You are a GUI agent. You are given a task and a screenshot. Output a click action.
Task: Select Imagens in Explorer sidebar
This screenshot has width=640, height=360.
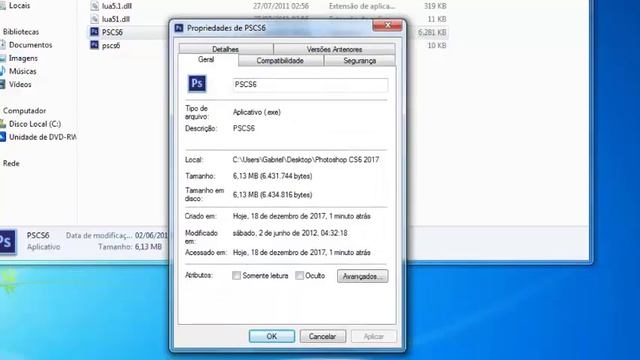tap(23, 58)
